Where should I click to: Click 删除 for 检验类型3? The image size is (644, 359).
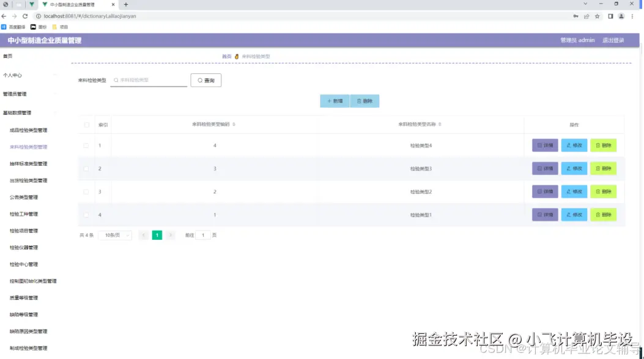tap(604, 168)
